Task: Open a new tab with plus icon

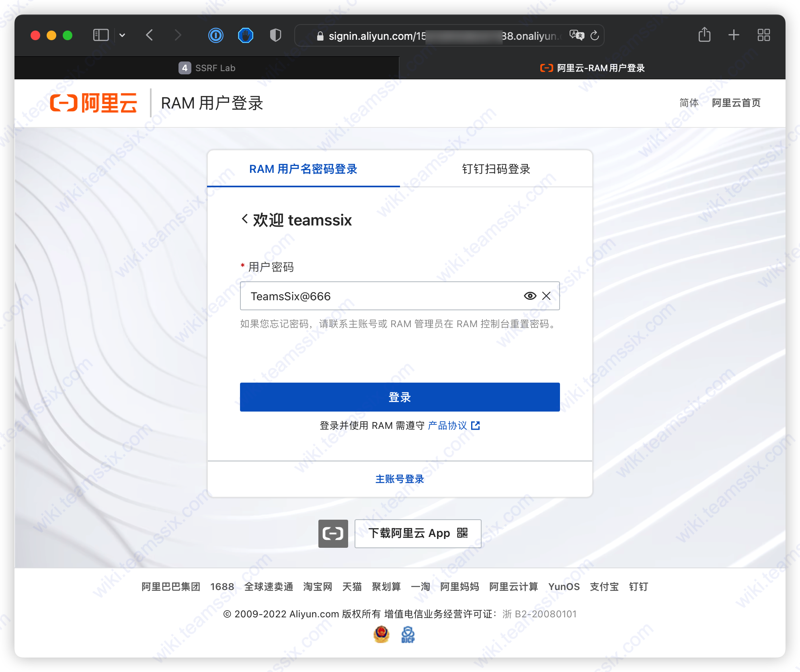Action: click(x=734, y=35)
